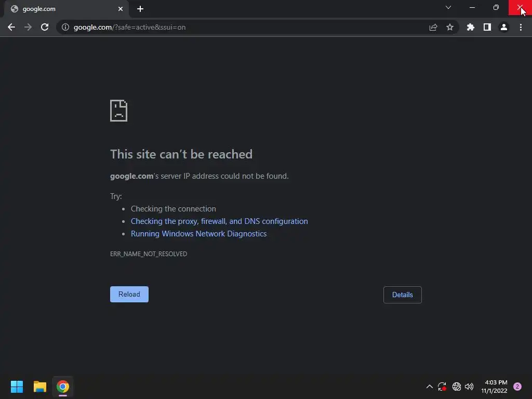Minimize the Chrome window
The height and width of the screenshot is (399, 532).
[x=472, y=7]
